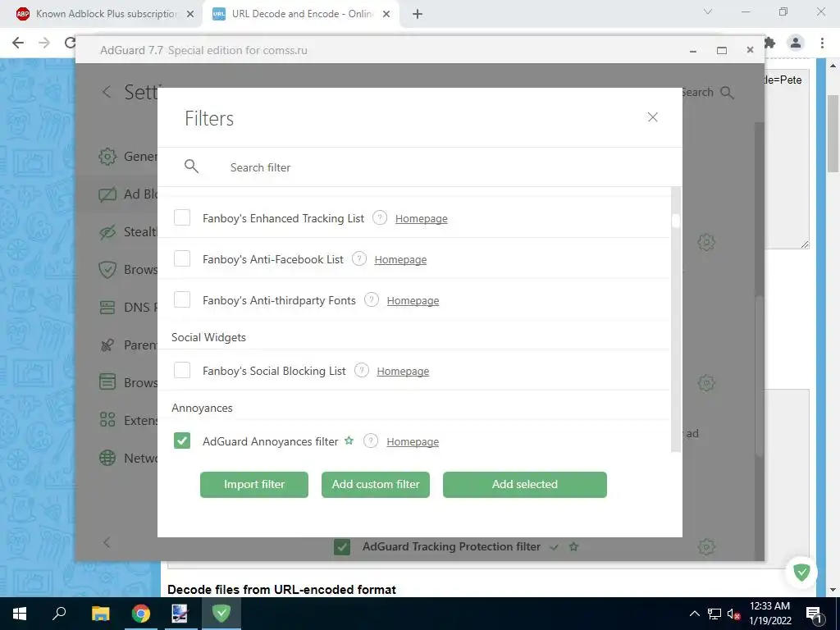
Task: Check Fanboy's Anti-Facebook List checkbox
Action: tap(182, 258)
